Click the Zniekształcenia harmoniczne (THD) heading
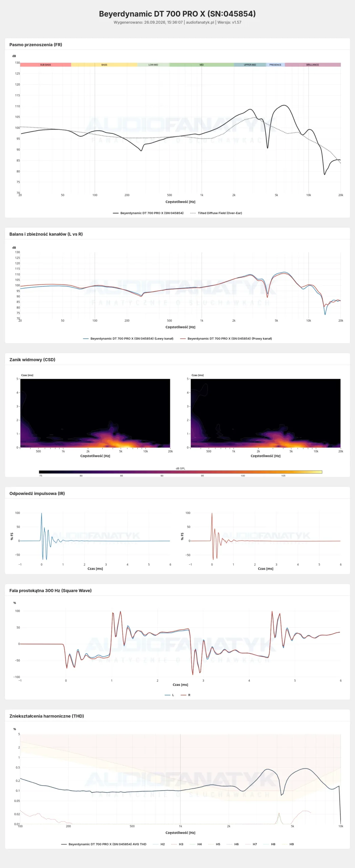This screenshot has height=868, width=355. (x=47, y=716)
